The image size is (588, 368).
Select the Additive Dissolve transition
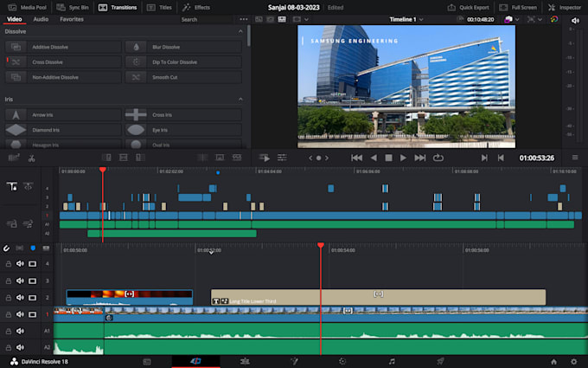coord(63,47)
